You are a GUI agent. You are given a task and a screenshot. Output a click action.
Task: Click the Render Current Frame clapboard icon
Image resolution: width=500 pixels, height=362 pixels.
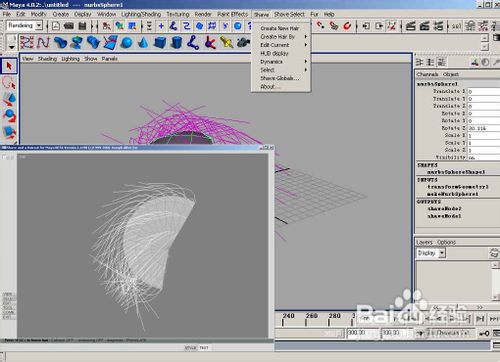pos(410,26)
